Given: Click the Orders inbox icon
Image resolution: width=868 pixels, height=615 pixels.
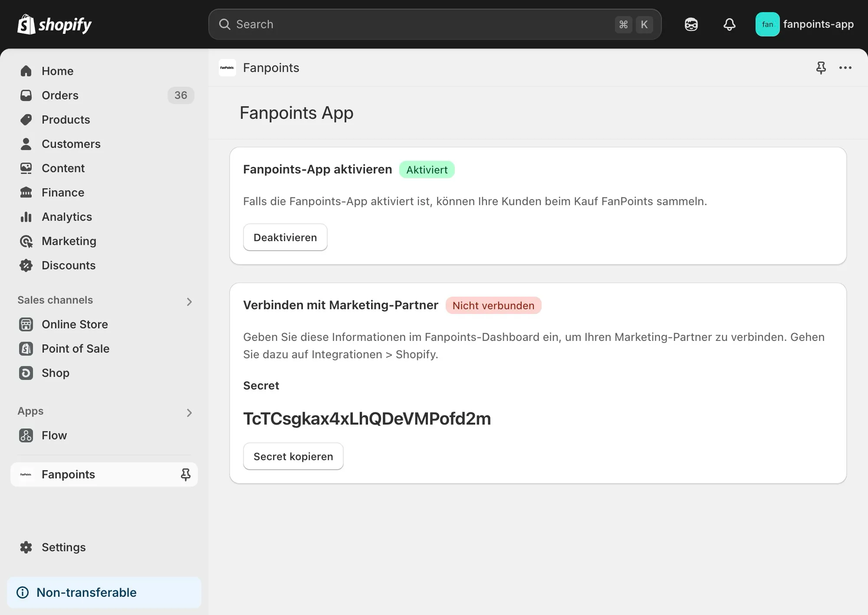Looking at the screenshot, I should click(26, 95).
